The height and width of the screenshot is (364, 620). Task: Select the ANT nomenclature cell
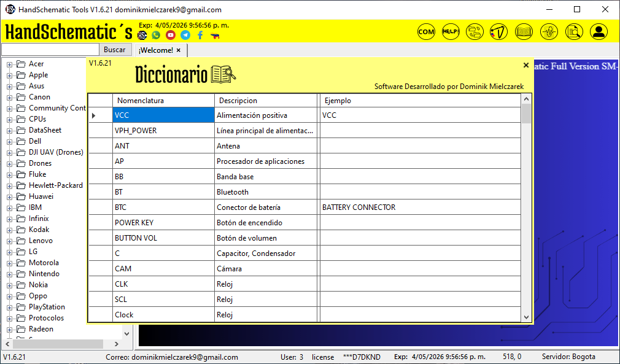coord(163,146)
